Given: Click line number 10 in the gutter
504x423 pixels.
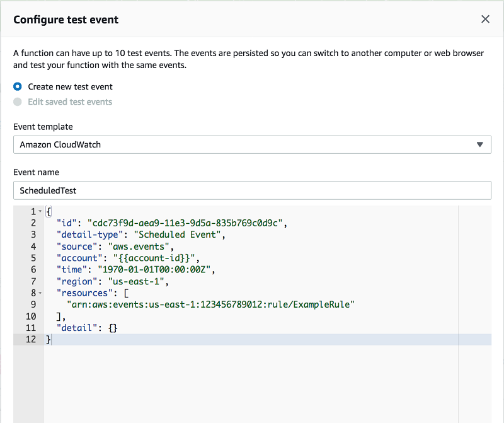Looking at the screenshot, I should pos(31,316).
